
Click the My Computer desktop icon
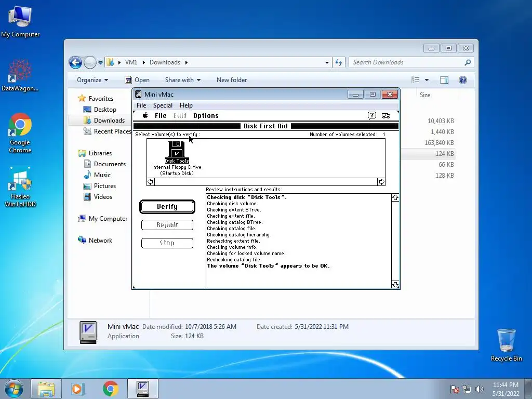click(x=20, y=21)
